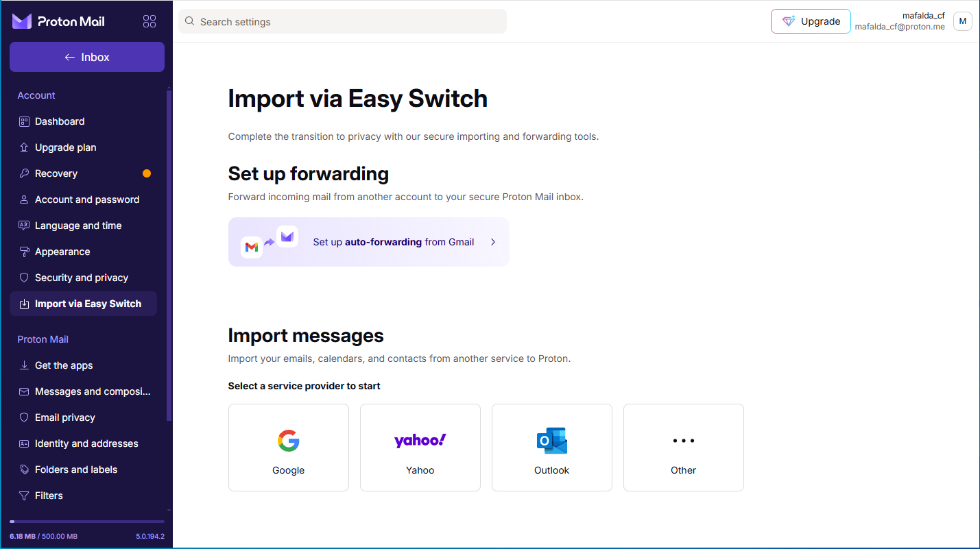Open the Proton apps grid switcher
Image resolution: width=980 pixels, height=549 pixels.
(x=150, y=21)
